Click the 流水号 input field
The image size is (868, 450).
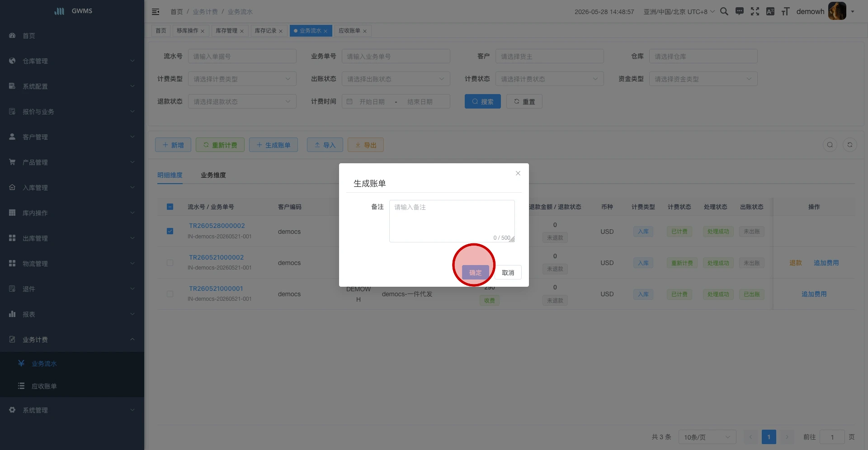pos(242,56)
